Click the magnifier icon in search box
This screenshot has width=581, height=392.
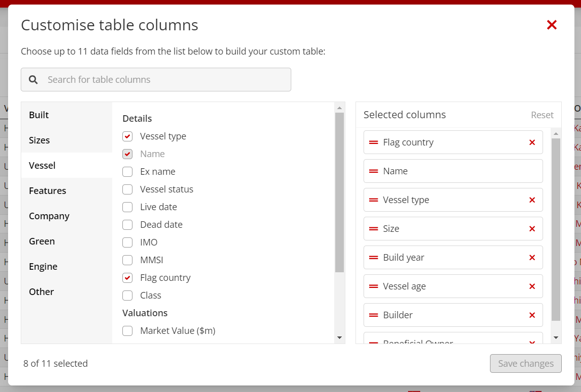(33, 80)
